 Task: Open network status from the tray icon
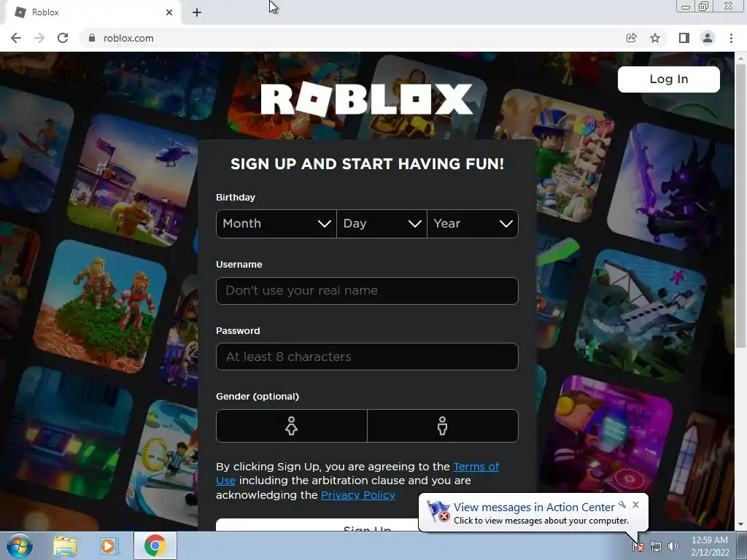tap(656, 547)
